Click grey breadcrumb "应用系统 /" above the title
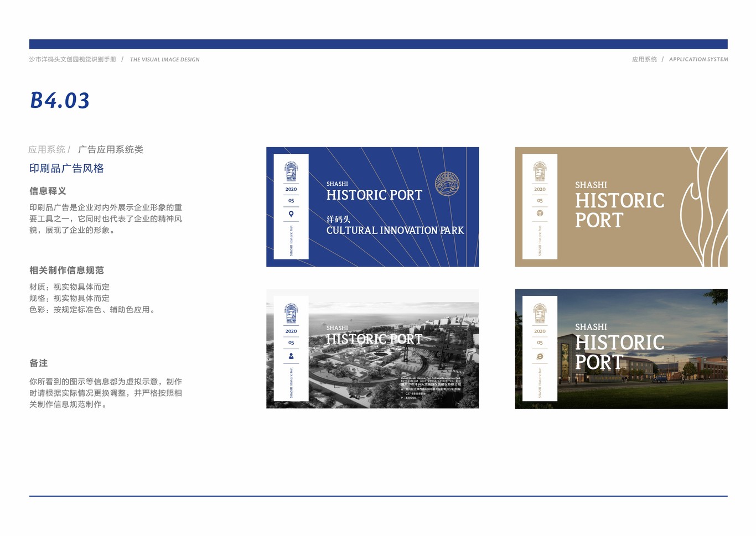This screenshot has height=536, width=756. (49, 149)
